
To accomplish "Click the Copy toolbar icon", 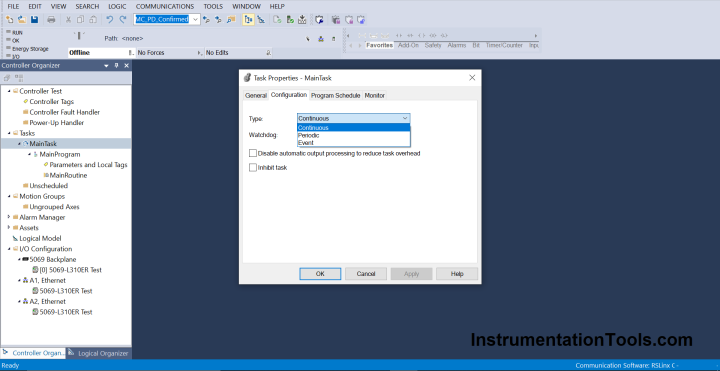I will (80, 19).
